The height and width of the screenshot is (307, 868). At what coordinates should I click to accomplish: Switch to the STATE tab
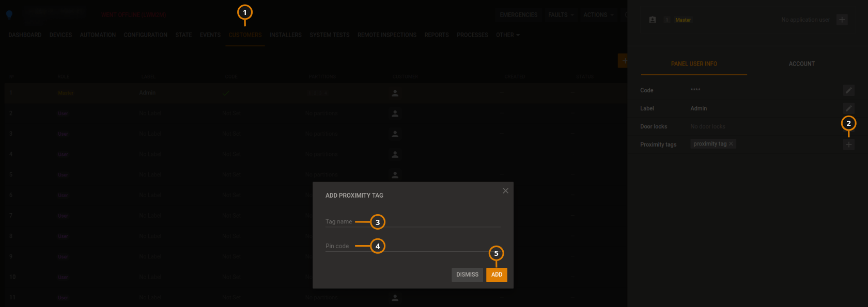point(183,35)
